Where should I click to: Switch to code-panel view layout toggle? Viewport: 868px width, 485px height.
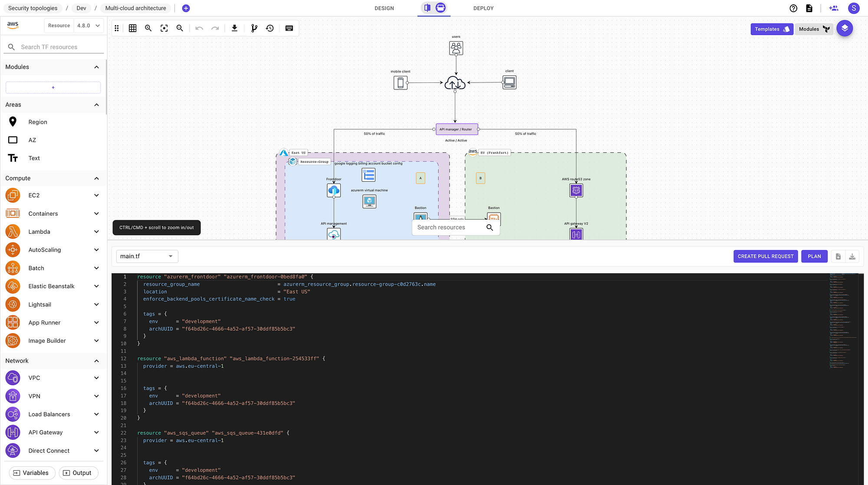click(x=441, y=8)
